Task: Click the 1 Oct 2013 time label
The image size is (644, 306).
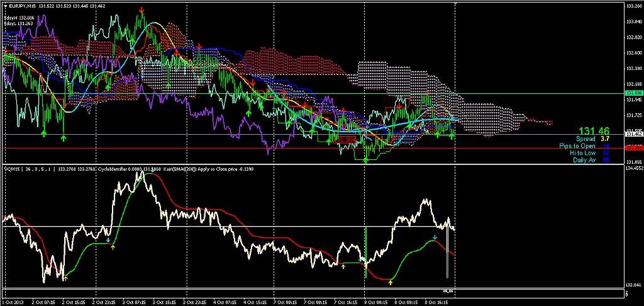Action: [11, 303]
